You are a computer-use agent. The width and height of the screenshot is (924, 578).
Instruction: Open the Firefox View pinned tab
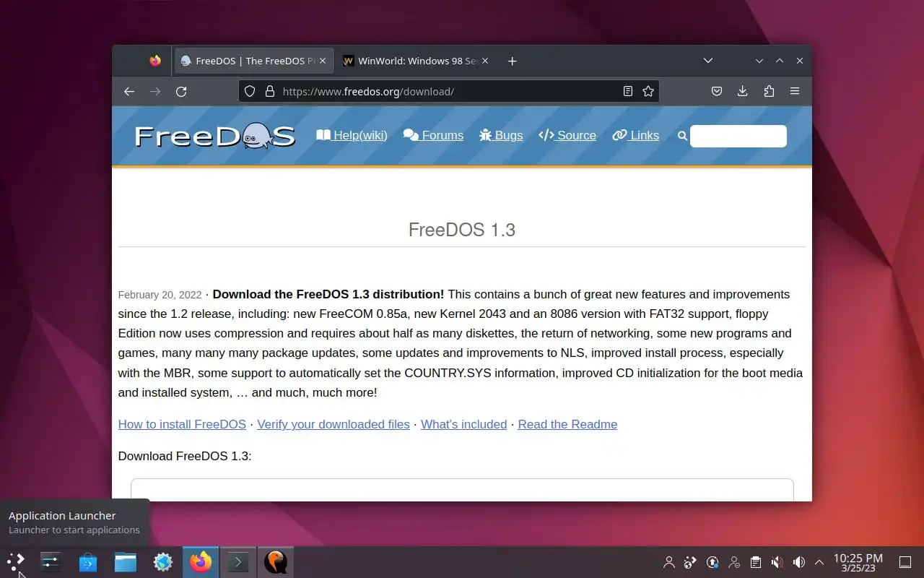point(155,61)
